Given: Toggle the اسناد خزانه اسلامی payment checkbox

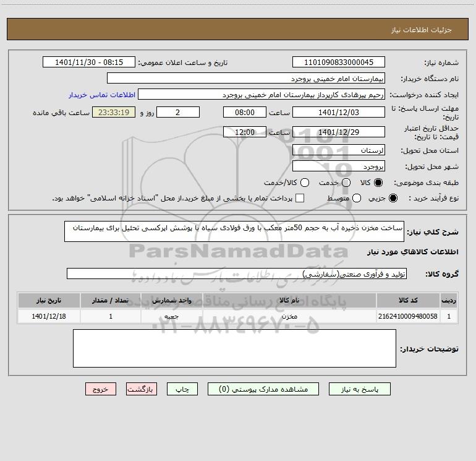Looking at the screenshot, I should tap(300, 198).
